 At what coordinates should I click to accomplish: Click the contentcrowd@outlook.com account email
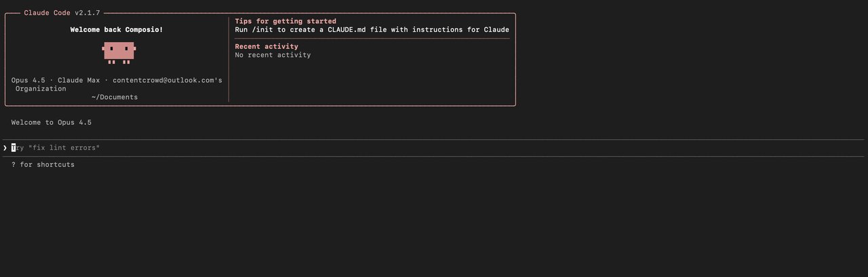163,80
